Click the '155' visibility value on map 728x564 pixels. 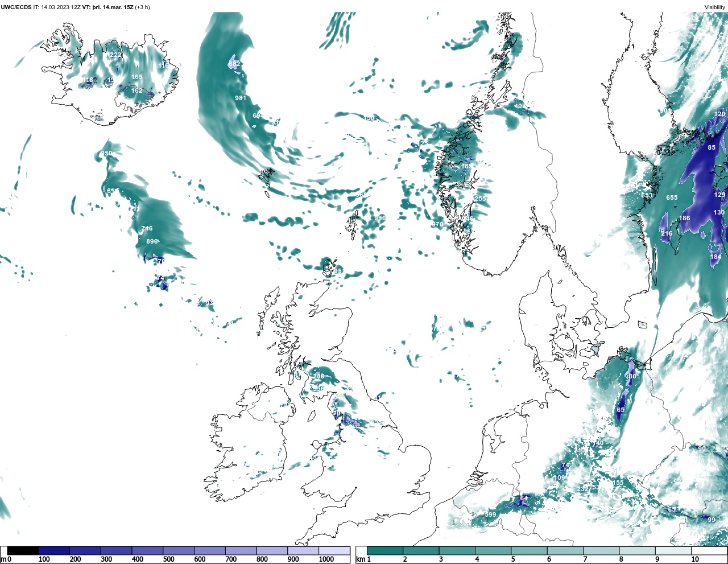618,483
